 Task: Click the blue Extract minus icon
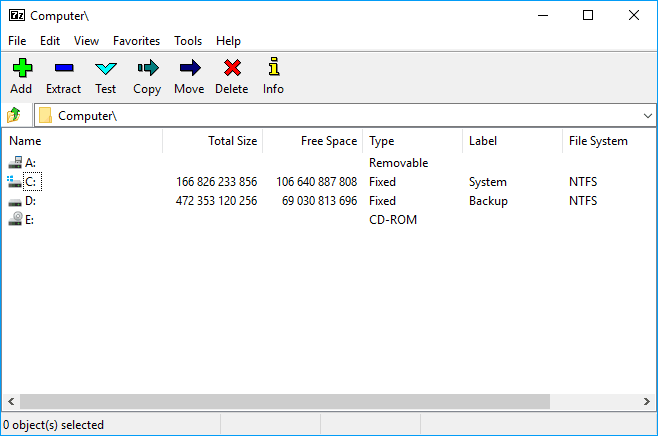tap(64, 68)
